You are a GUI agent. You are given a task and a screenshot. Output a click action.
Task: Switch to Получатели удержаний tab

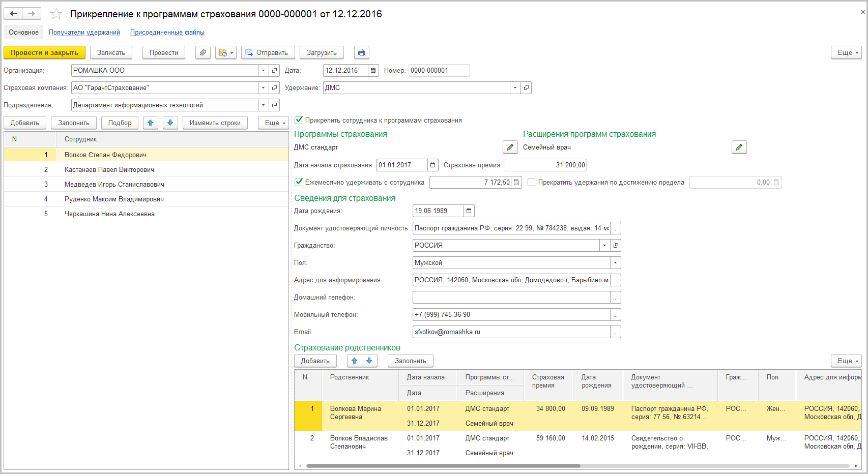(84, 33)
